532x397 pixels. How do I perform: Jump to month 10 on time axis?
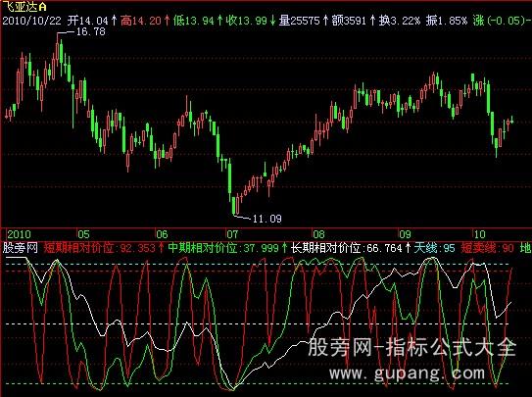(x=480, y=234)
